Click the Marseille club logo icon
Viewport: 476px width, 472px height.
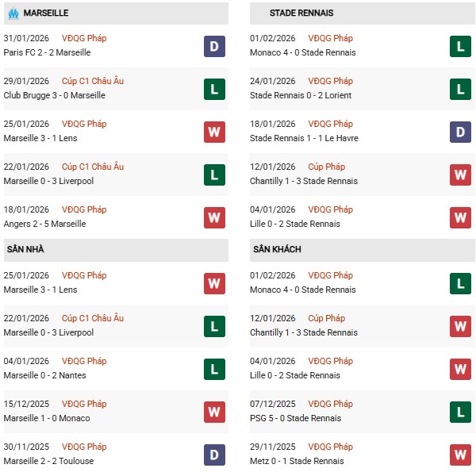[x=12, y=13]
